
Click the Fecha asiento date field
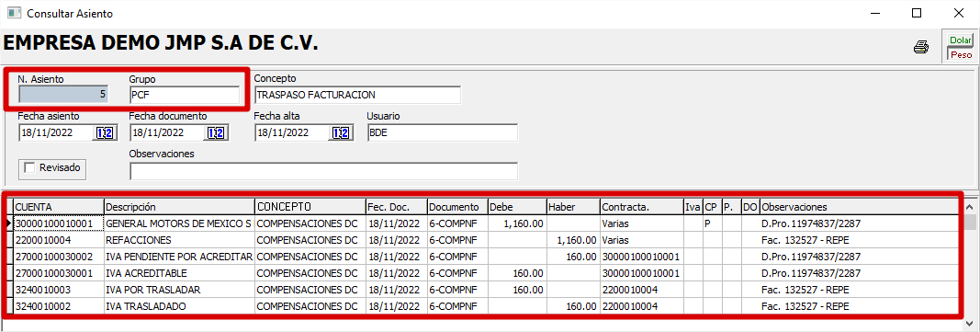tap(56, 132)
